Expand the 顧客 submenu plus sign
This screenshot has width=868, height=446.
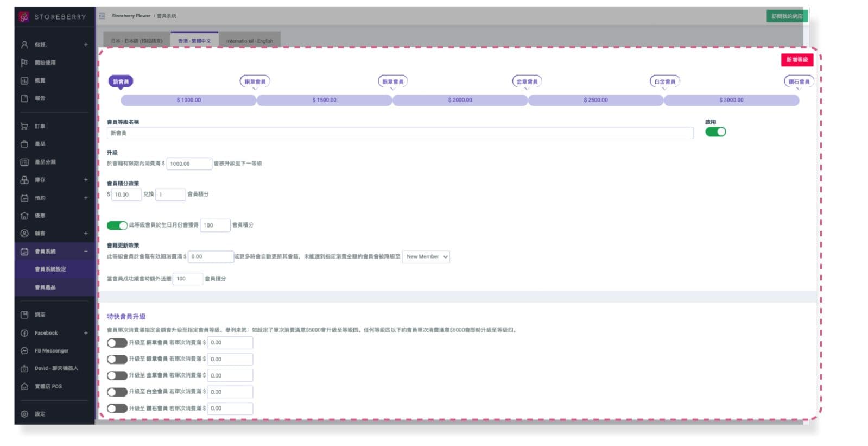[x=86, y=234]
